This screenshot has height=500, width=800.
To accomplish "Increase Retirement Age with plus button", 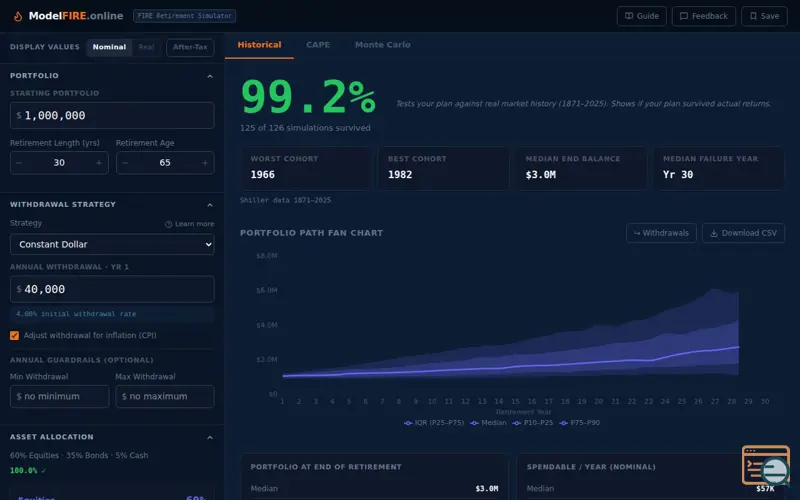I will [x=205, y=163].
